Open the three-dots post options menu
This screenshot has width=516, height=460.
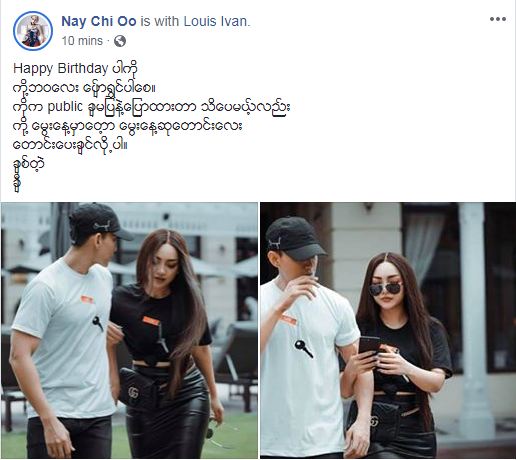tap(498, 19)
